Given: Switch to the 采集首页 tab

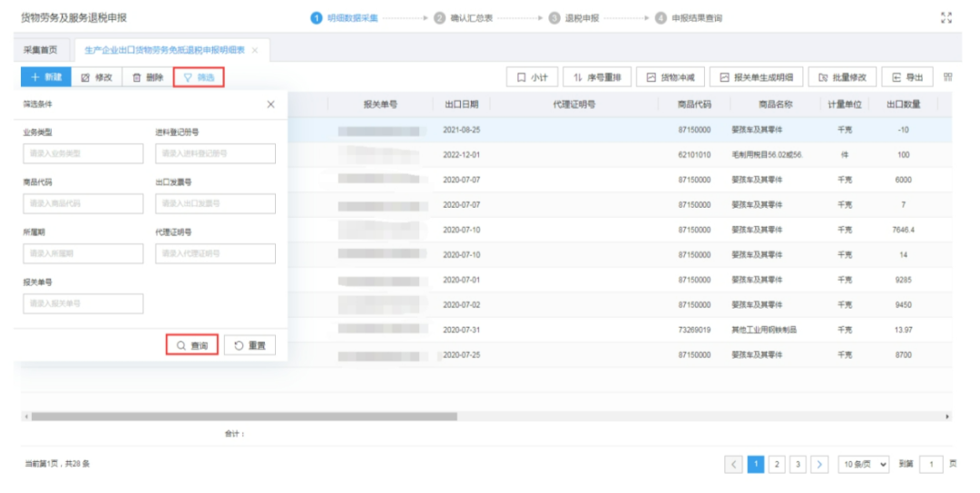Looking at the screenshot, I should [40, 50].
